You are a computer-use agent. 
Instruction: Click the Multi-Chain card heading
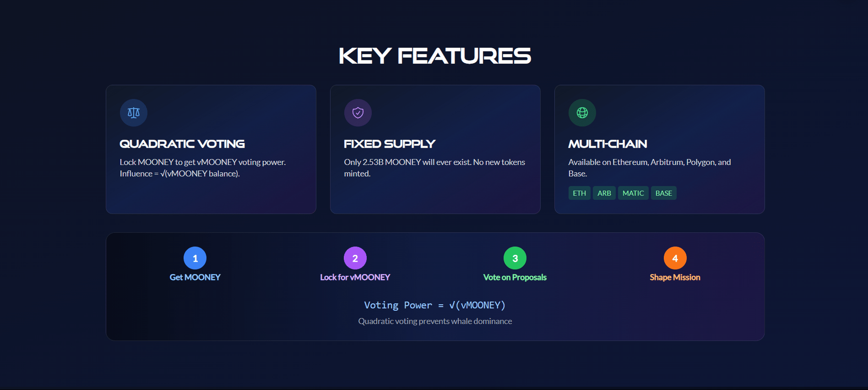tap(608, 144)
